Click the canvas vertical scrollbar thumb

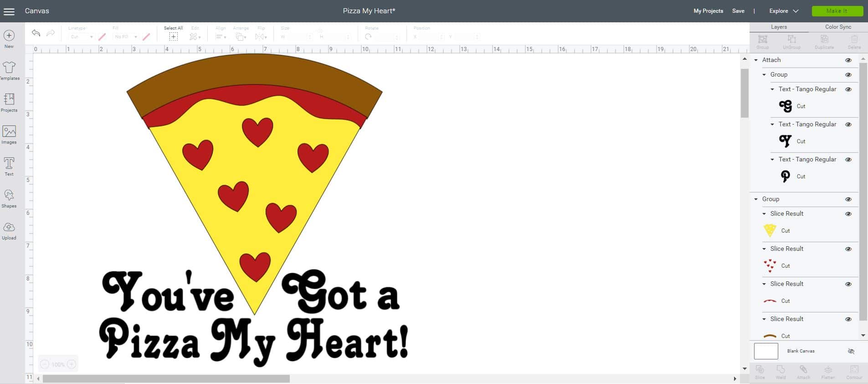745,93
